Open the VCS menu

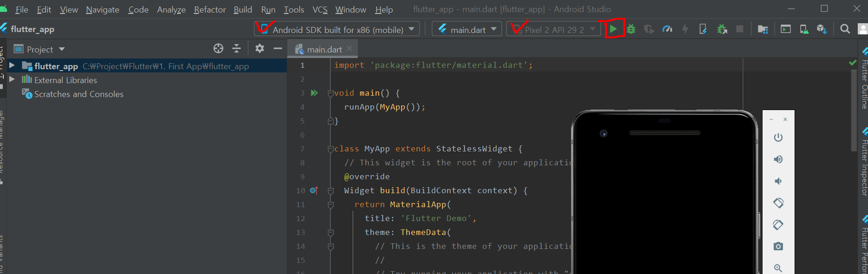(320, 9)
